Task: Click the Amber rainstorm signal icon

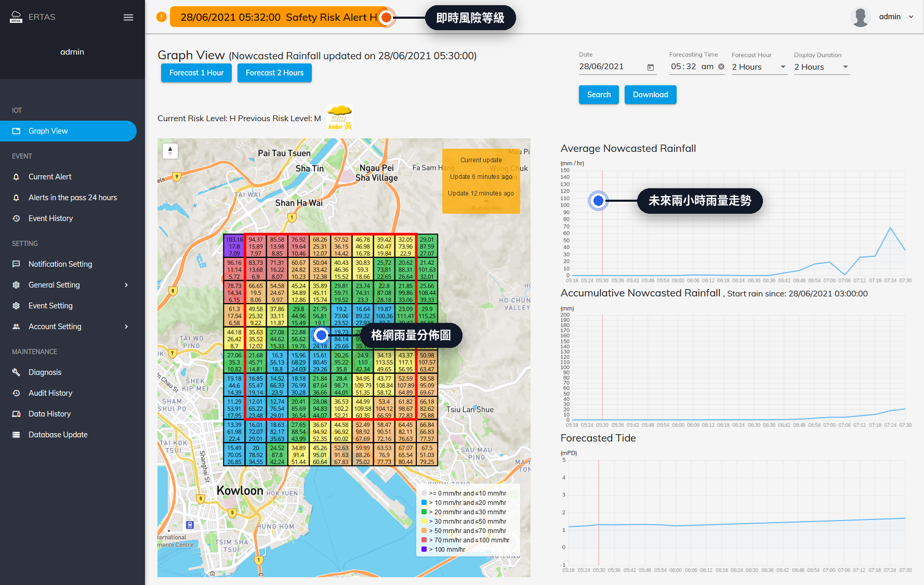Action: 339,117
